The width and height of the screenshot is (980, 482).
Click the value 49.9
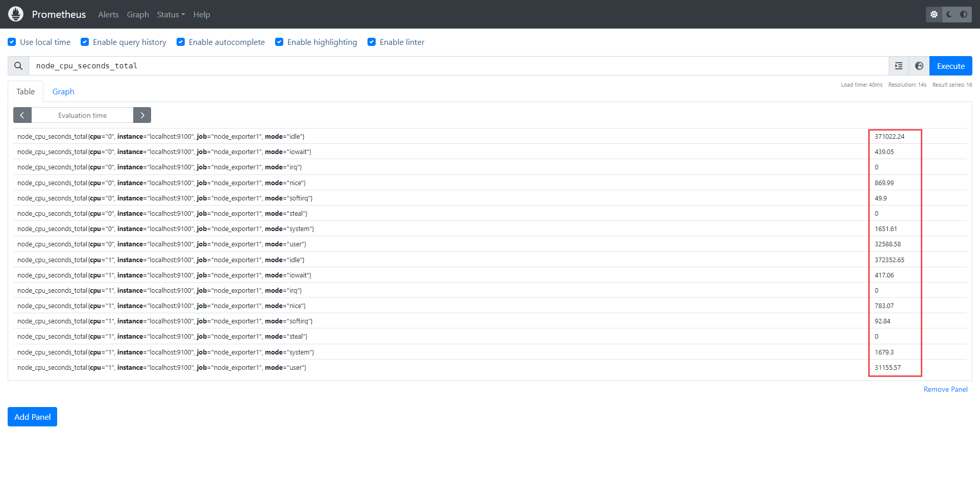point(880,198)
